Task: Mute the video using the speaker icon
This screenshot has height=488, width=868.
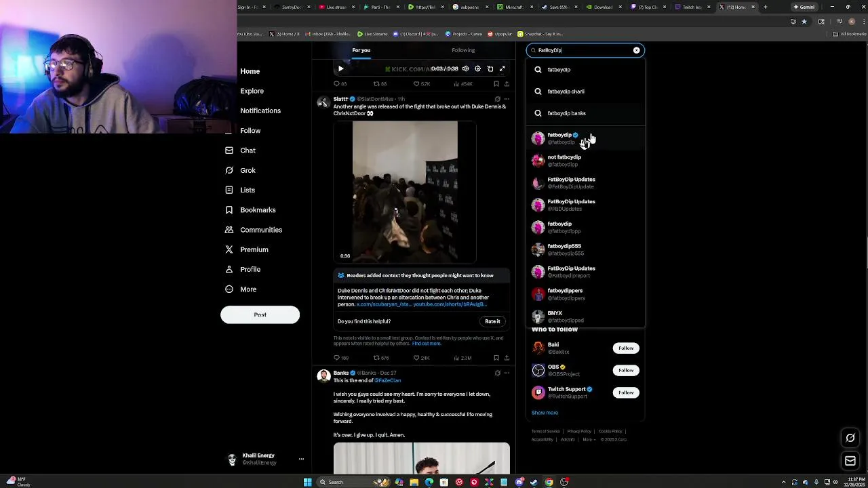Action: click(x=465, y=68)
